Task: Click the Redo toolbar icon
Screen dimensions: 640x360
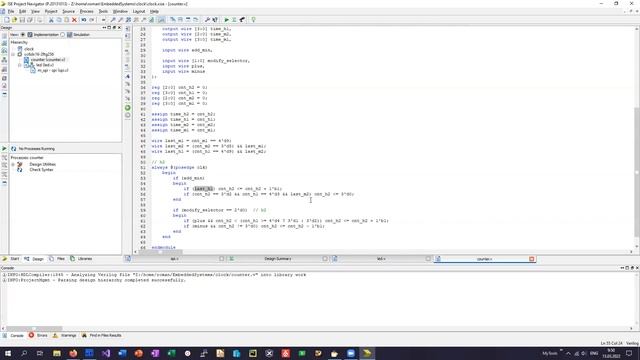Action: (92, 20)
